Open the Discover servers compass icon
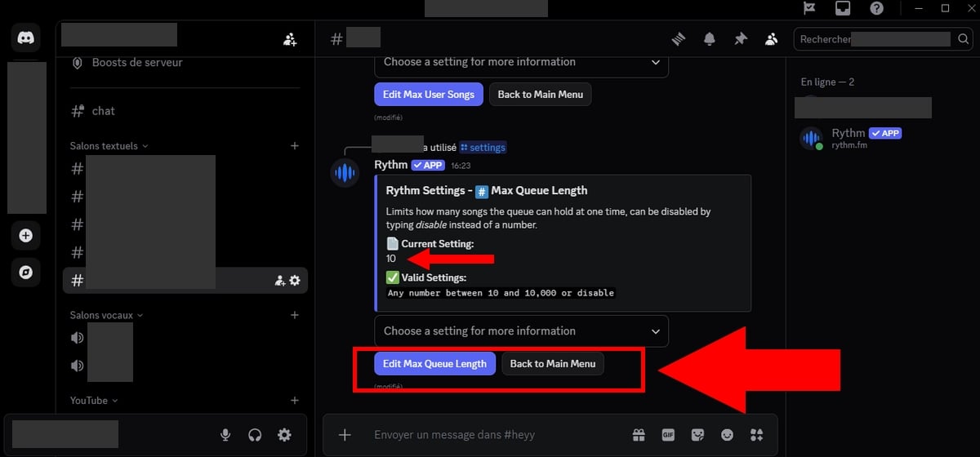Viewport: 980px width, 457px height. (26, 273)
